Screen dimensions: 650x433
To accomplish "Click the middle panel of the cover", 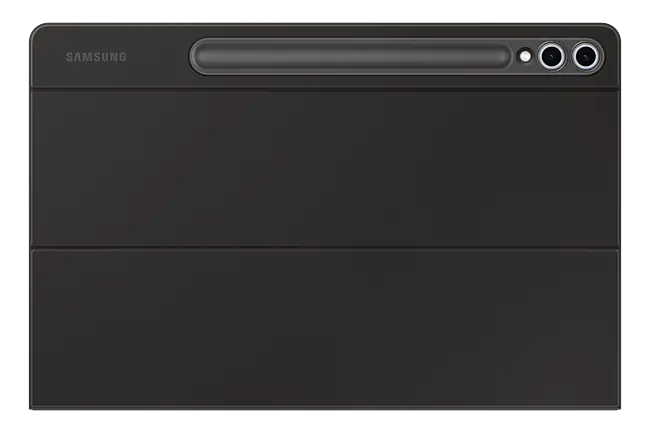I will click(x=325, y=168).
